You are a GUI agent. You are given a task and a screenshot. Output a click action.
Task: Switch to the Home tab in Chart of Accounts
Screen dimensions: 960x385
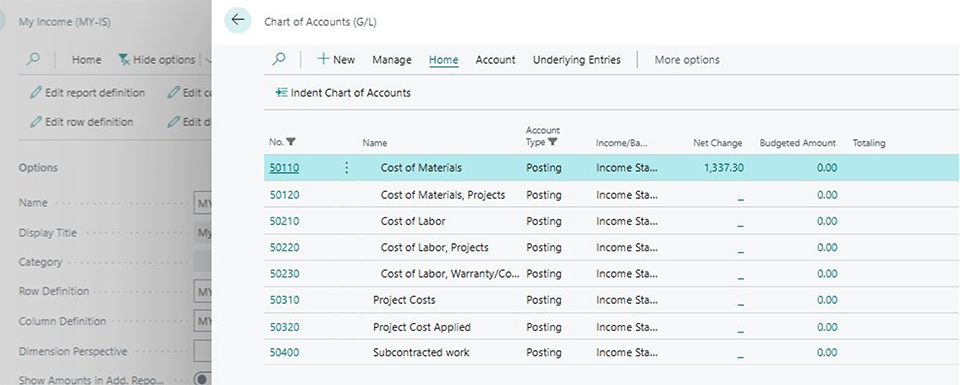coord(444,60)
